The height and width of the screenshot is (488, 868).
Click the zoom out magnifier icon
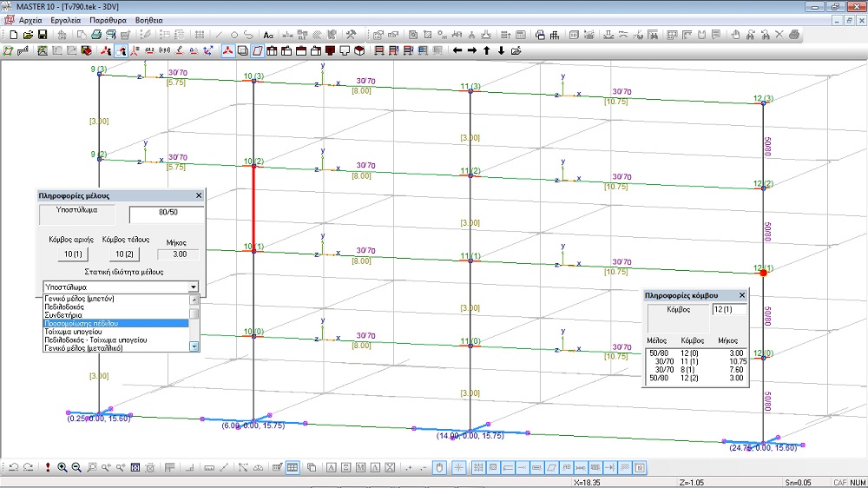[76, 468]
